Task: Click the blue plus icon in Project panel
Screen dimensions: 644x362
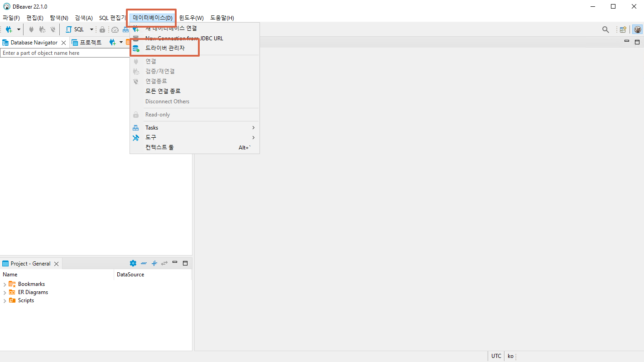Action: coord(154,263)
